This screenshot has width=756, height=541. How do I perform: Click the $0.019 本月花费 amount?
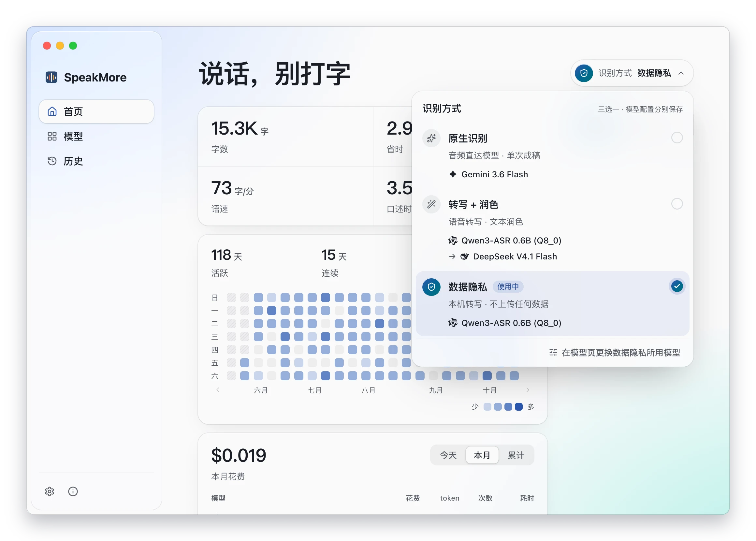click(x=239, y=455)
